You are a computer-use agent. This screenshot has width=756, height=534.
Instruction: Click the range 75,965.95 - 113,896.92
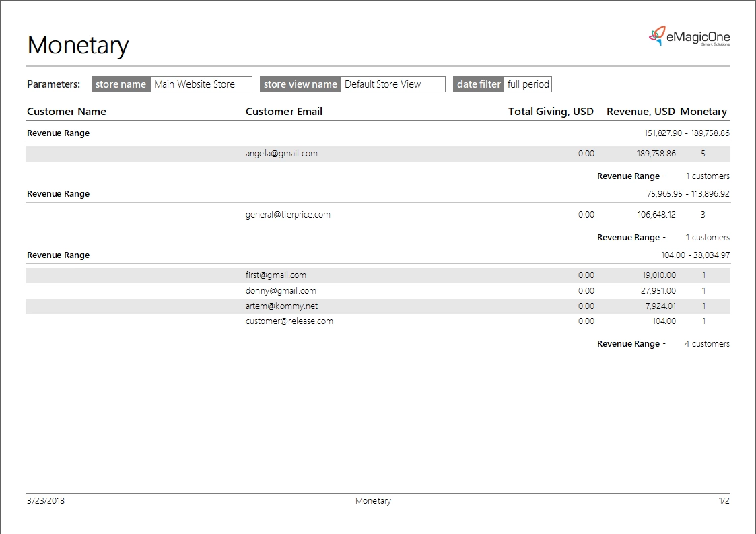688,194
